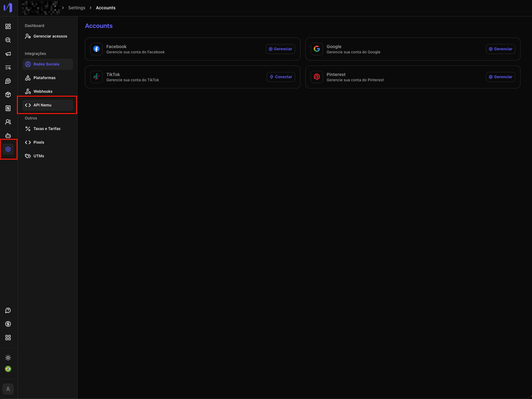The image size is (532, 399).
Task: Click the Integrações section label
Action: 35,54
